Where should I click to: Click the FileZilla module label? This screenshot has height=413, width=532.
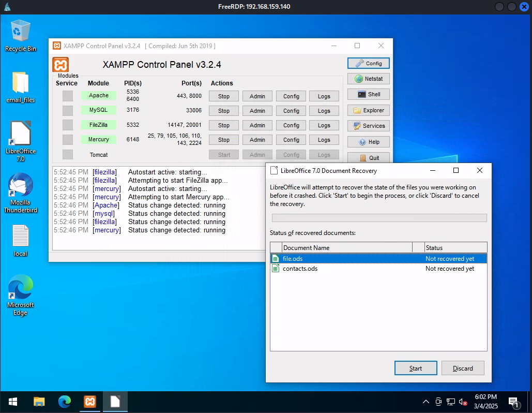pyautogui.click(x=99, y=125)
